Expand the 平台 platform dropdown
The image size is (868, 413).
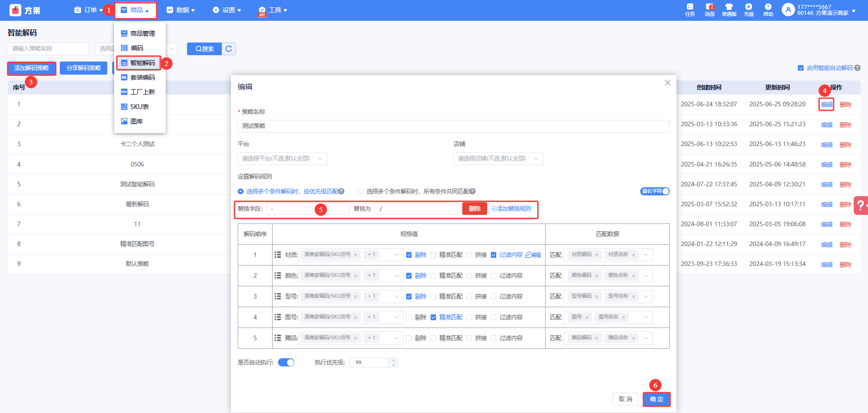(x=282, y=159)
